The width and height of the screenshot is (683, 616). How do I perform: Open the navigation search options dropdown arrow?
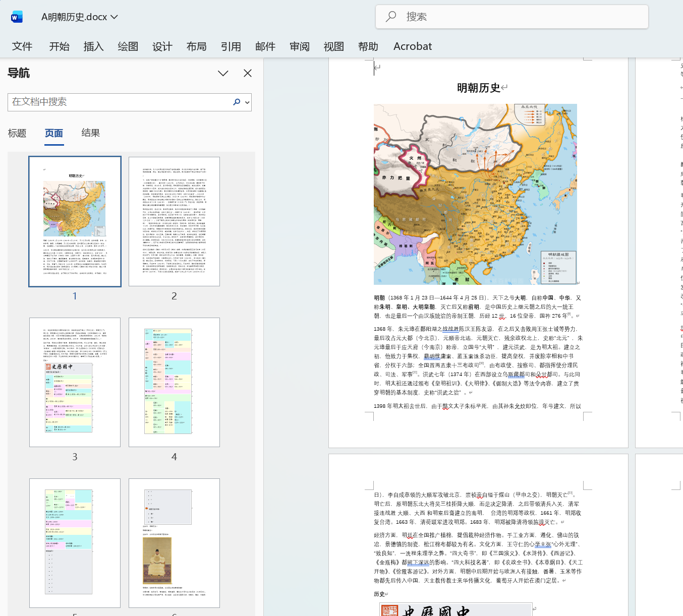tap(247, 103)
